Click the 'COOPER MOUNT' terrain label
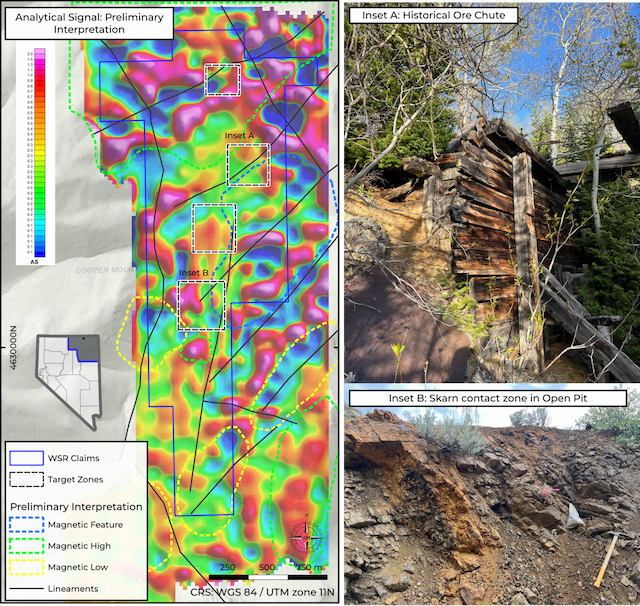The image size is (640, 606). pyautogui.click(x=106, y=270)
